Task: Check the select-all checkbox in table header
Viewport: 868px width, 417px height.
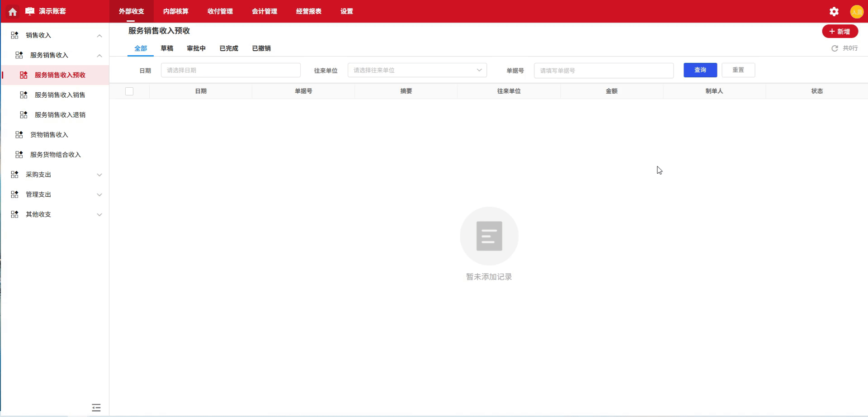Action: (x=129, y=91)
